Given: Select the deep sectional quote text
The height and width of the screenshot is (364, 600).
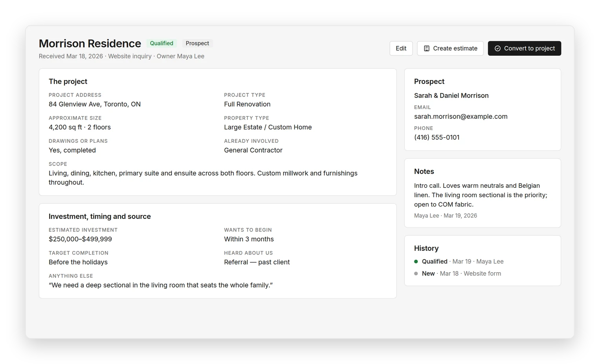Looking at the screenshot, I should pos(161,285).
